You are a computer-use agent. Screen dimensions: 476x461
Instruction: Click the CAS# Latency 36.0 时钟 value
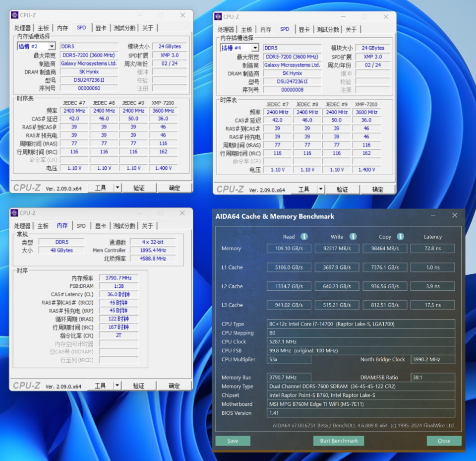(119, 294)
